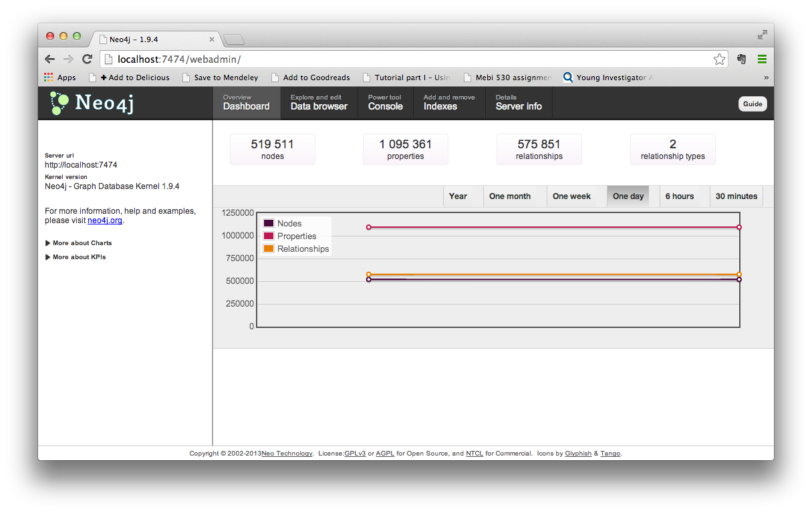
Task: Go to the Indexes tab
Action: 449,103
